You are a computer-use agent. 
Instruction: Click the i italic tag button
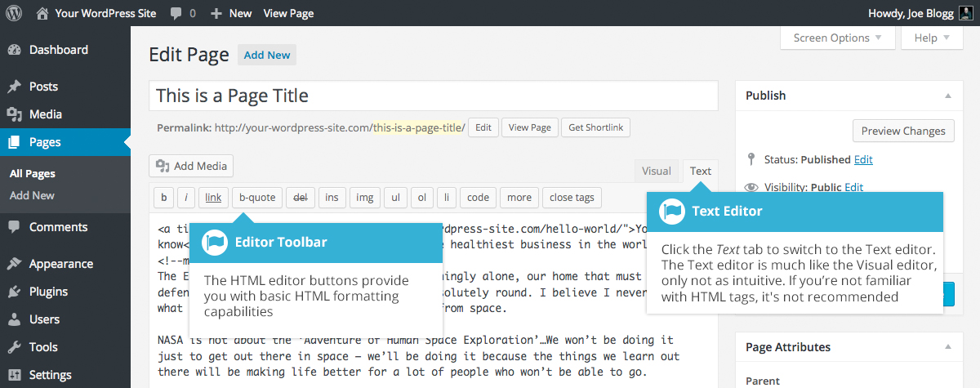185,198
